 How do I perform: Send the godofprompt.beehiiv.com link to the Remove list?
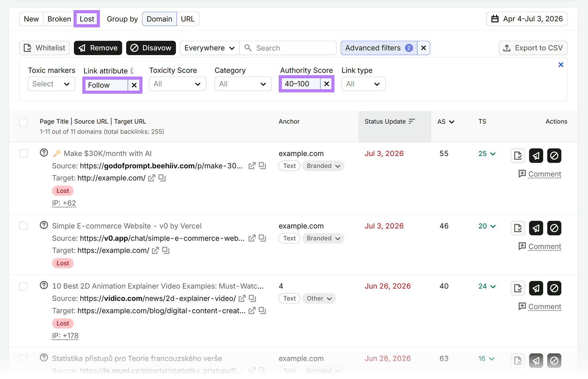click(x=536, y=156)
